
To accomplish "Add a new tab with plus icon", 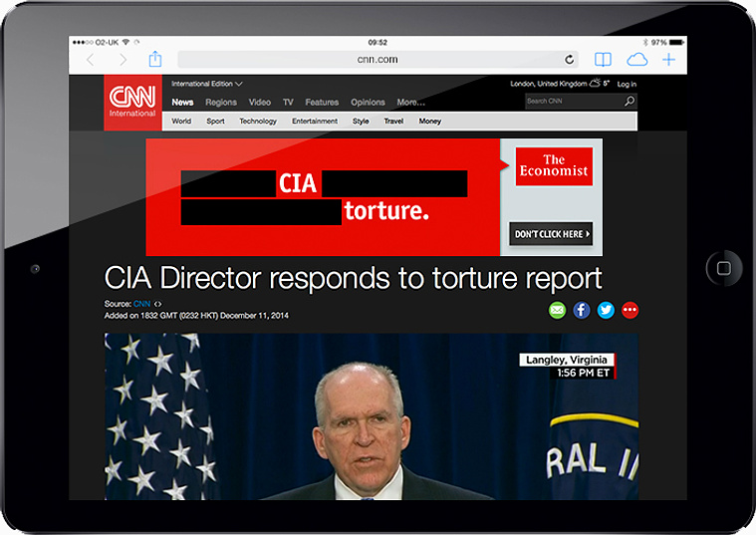I will [668, 60].
